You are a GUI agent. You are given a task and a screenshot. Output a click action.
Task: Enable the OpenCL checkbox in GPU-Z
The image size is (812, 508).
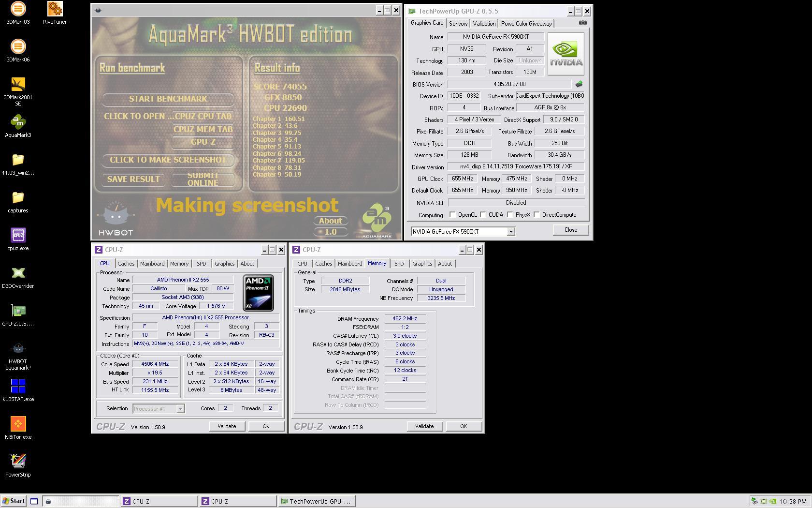(452, 214)
